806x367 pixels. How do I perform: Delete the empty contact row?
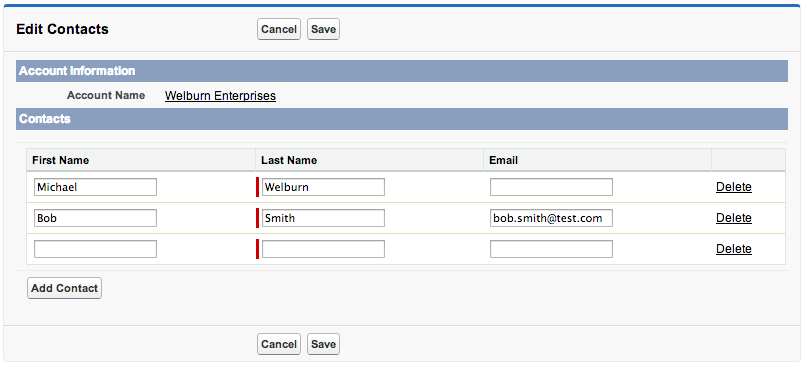tap(734, 249)
